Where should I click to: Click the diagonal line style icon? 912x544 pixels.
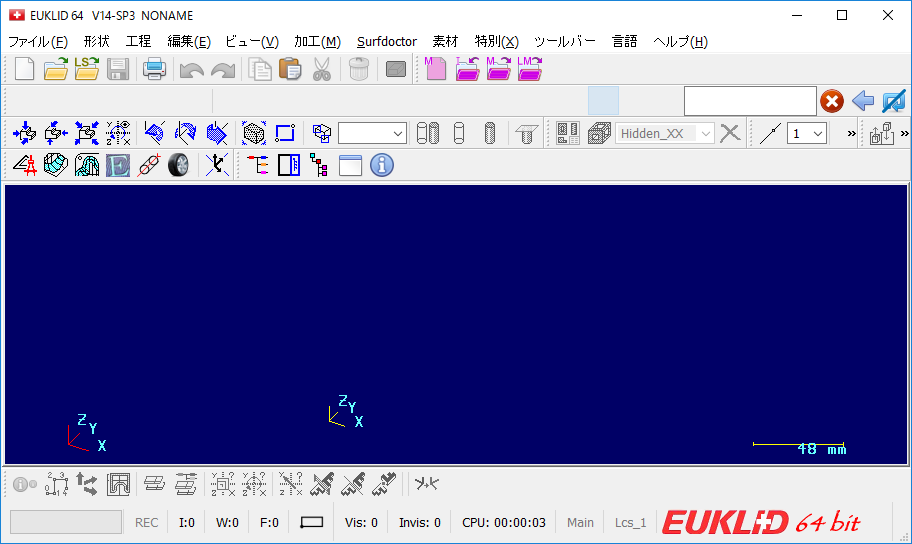pos(770,133)
